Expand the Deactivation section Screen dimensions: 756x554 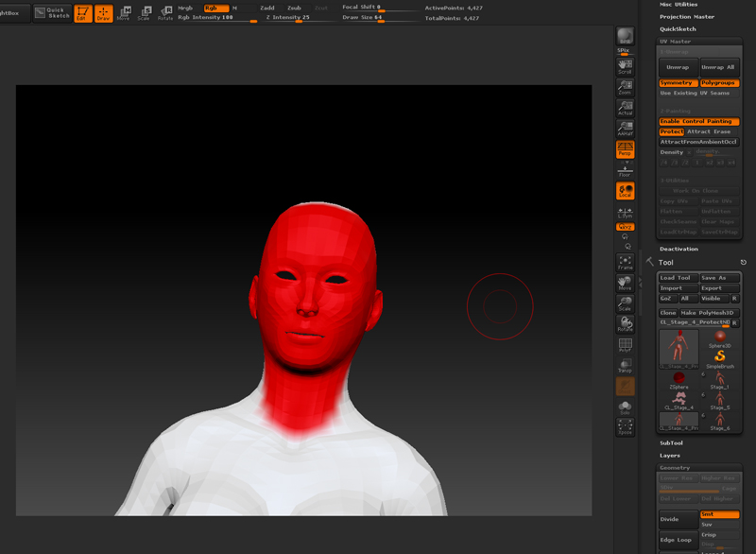pyautogui.click(x=679, y=250)
